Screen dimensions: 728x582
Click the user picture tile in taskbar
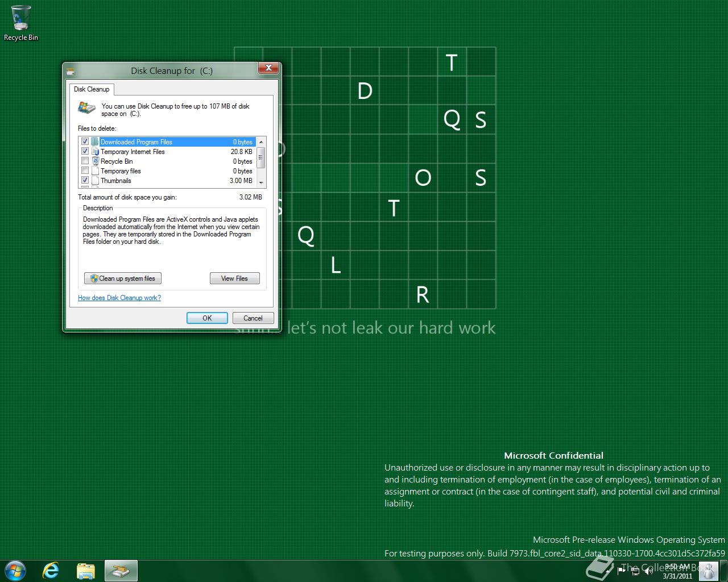click(x=708, y=571)
